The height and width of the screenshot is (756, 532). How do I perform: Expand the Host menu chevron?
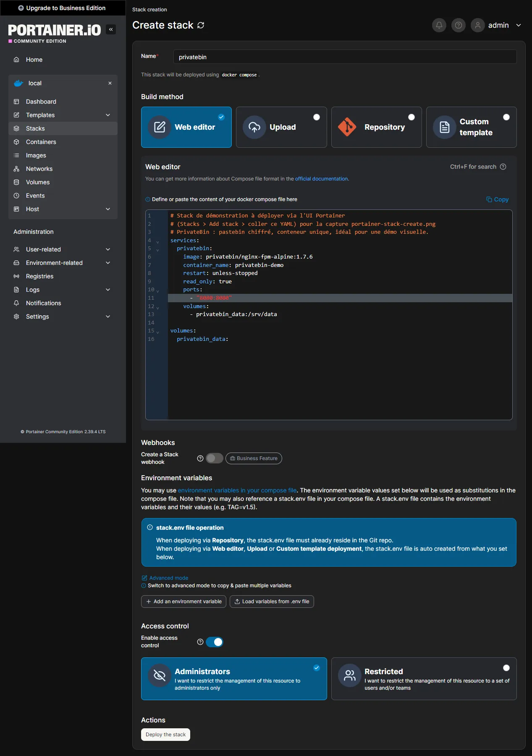pos(108,209)
